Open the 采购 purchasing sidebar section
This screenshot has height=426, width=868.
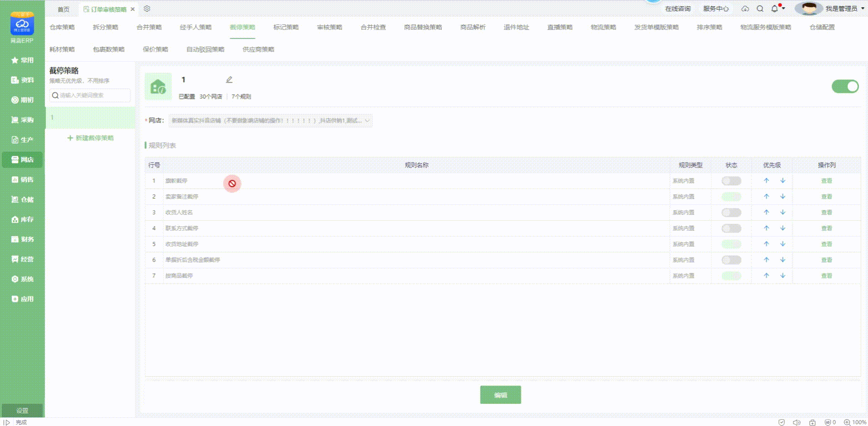(22, 120)
